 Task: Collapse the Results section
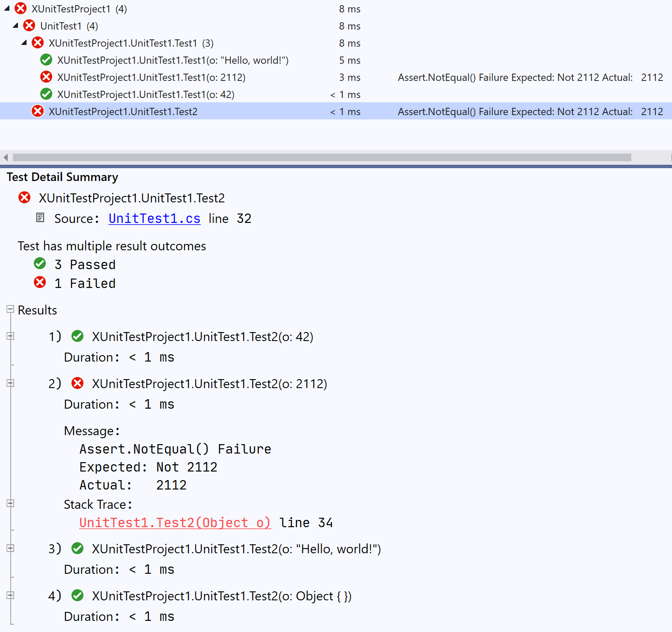[x=10, y=309]
